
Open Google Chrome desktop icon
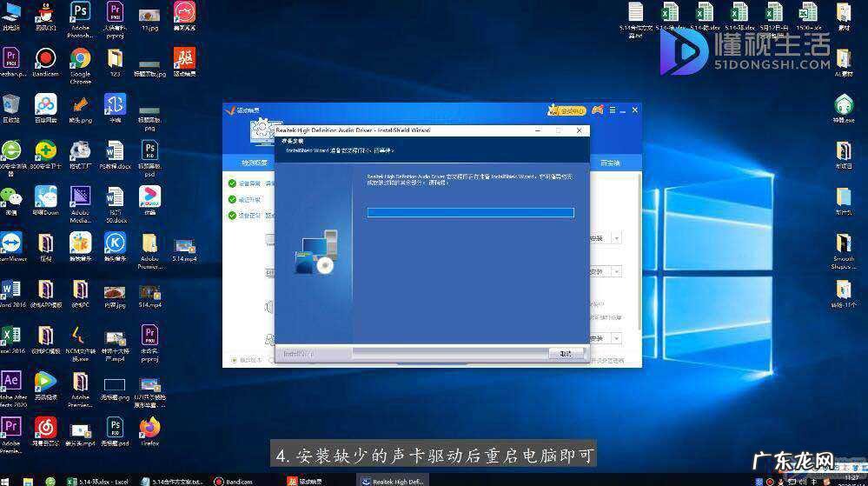[x=80, y=61]
